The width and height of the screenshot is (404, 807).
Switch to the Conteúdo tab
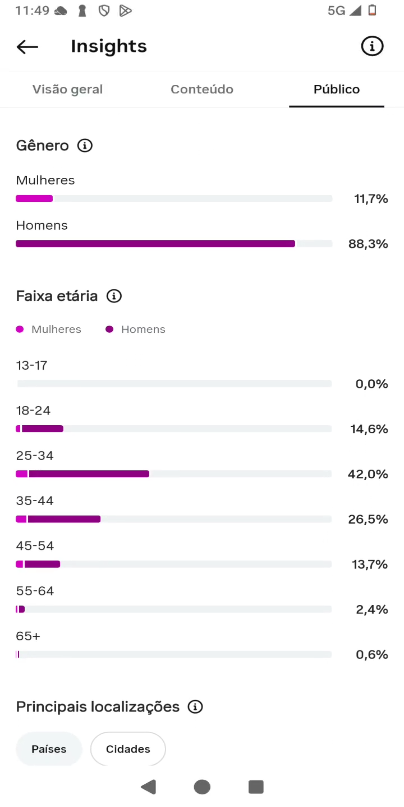[202, 90]
